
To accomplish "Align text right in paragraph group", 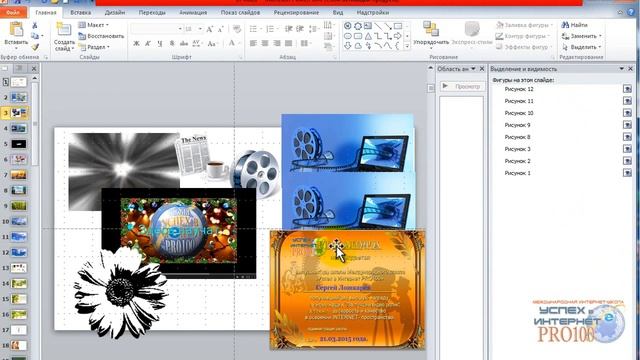I will tap(277, 43).
